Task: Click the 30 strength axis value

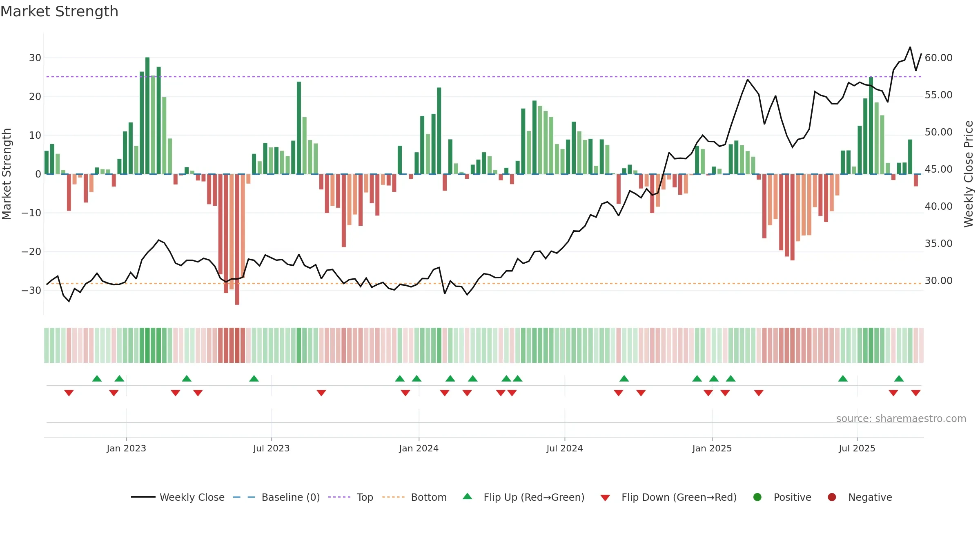Action: 35,58
